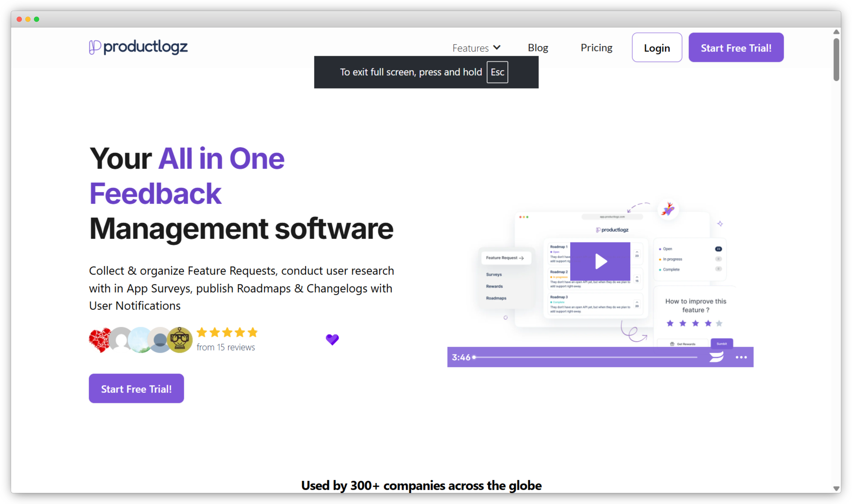Click the Login button
852x504 pixels.
[657, 48]
